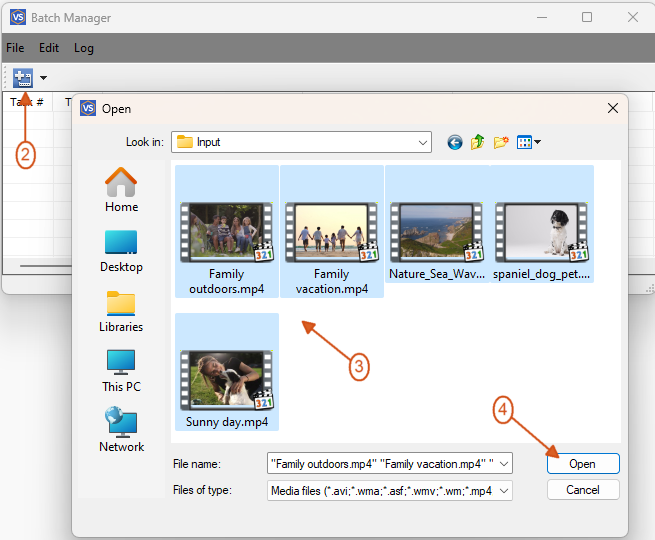This screenshot has height=540, width=655.
Task: Expand the Look in folder dropdown
Action: tap(422, 142)
